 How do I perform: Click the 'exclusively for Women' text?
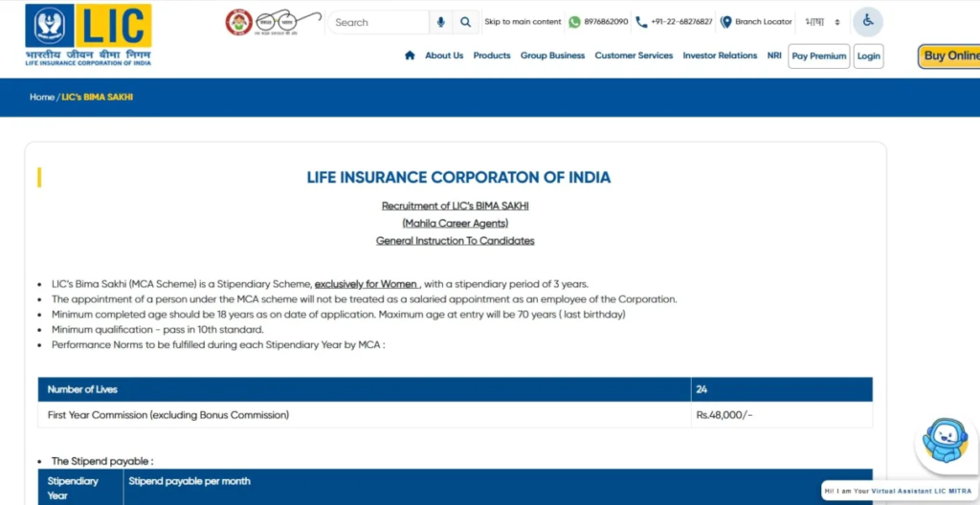click(x=366, y=284)
